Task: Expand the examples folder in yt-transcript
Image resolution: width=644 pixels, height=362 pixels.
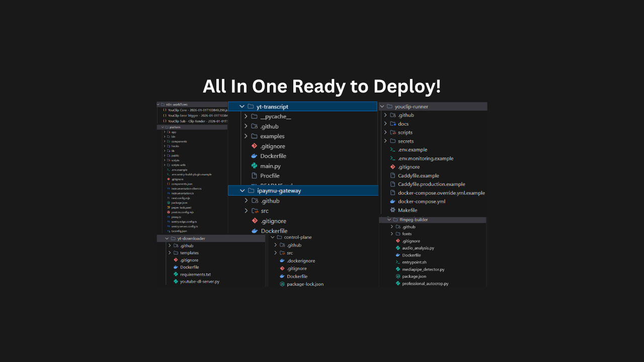Action: click(x=246, y=136)
